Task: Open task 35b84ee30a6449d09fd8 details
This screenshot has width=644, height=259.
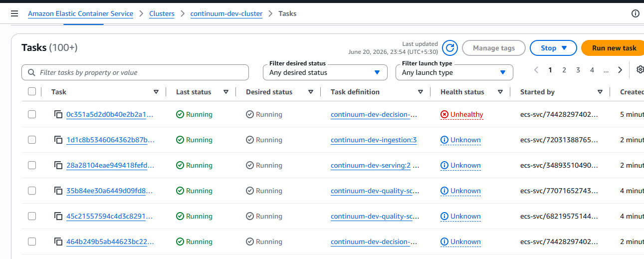Action: (110, 191)
